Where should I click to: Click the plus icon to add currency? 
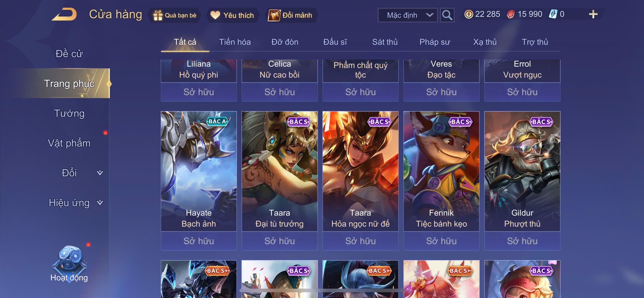(593, 14)
